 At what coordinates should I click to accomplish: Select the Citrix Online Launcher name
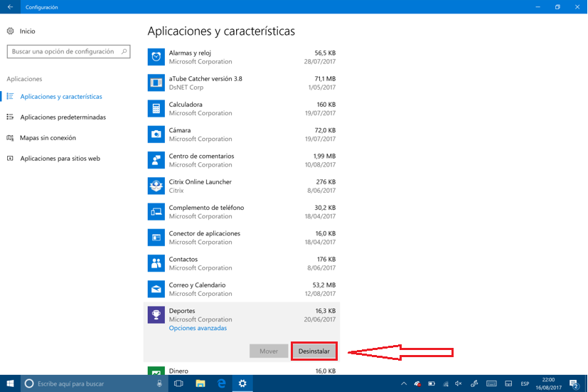point(200,182)
